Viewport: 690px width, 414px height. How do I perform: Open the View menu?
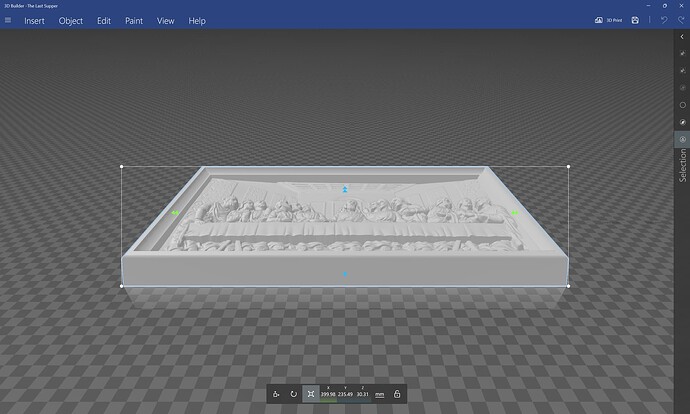click(x=165, y=21)
